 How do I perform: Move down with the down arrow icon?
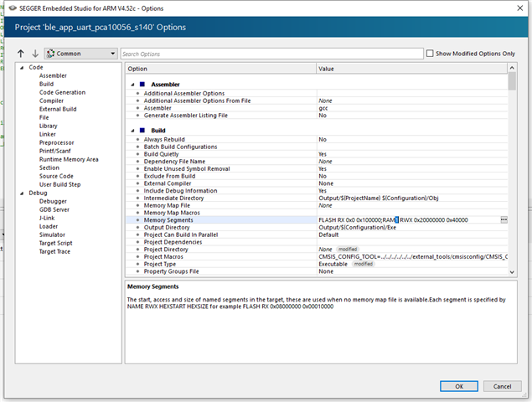pyautogui.click(x=35, y=54)
